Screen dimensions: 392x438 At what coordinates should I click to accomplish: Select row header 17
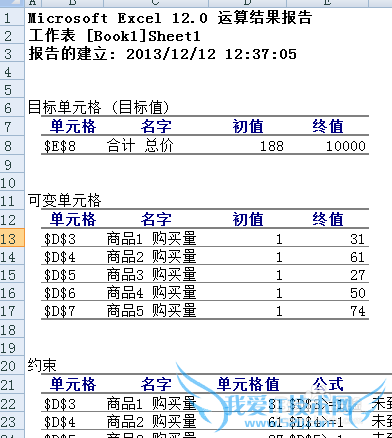click(12, 311)
